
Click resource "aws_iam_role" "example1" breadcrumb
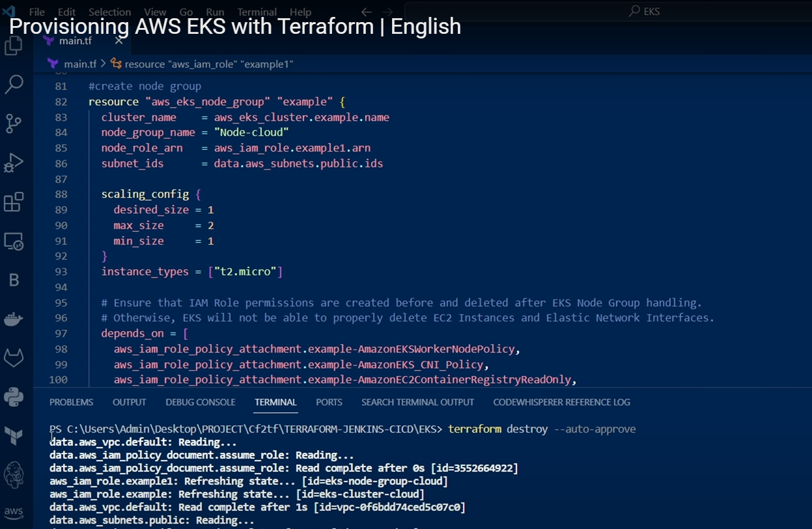(209, 64)
